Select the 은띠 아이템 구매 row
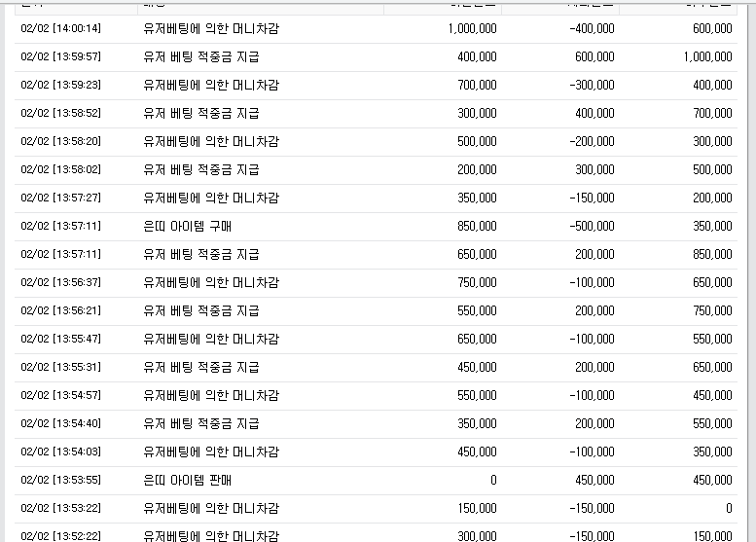756x542 pixels. tap(376, 226)
